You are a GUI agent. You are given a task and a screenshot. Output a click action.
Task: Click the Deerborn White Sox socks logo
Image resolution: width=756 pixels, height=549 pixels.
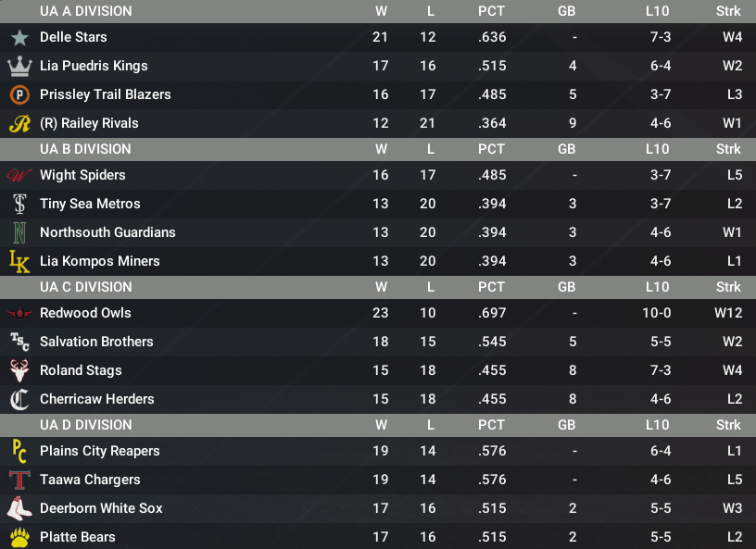point(19,508)
